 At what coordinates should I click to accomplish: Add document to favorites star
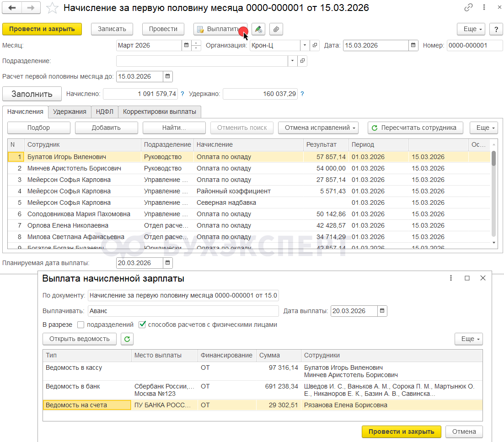tap(53, 8)
